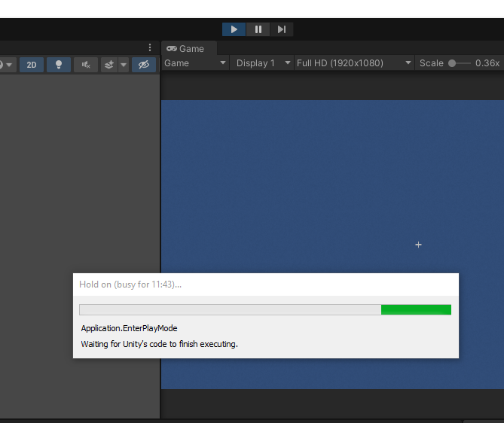Click the green progress bar in dialog
The width and height of the screenshot is (504, 423).
(x=416, y=309)
